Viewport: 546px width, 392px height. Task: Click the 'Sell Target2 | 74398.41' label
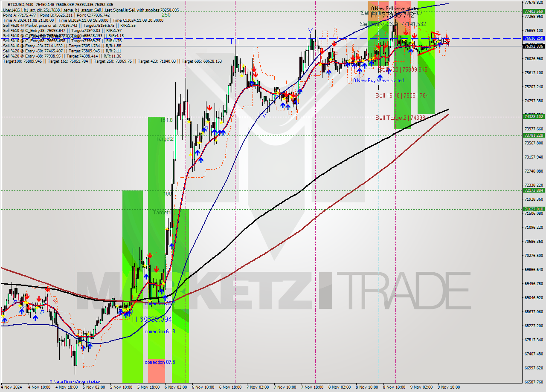pos(404,118)
